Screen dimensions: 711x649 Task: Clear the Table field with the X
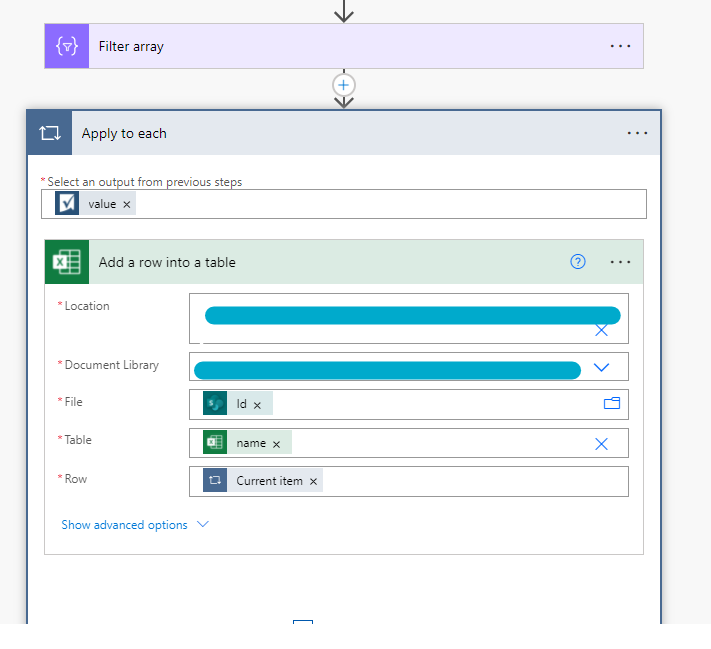coord(601,443)
